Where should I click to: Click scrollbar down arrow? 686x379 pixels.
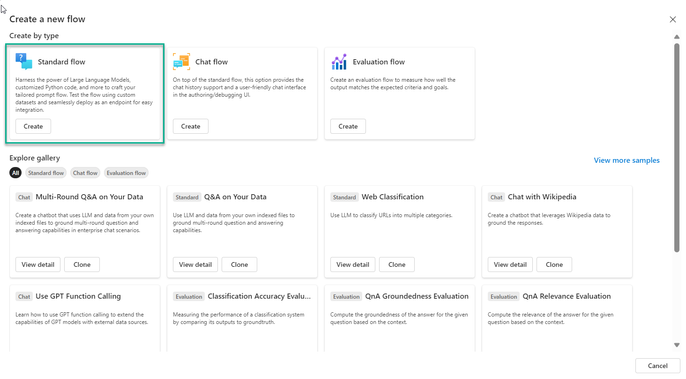tap(677, 345)
